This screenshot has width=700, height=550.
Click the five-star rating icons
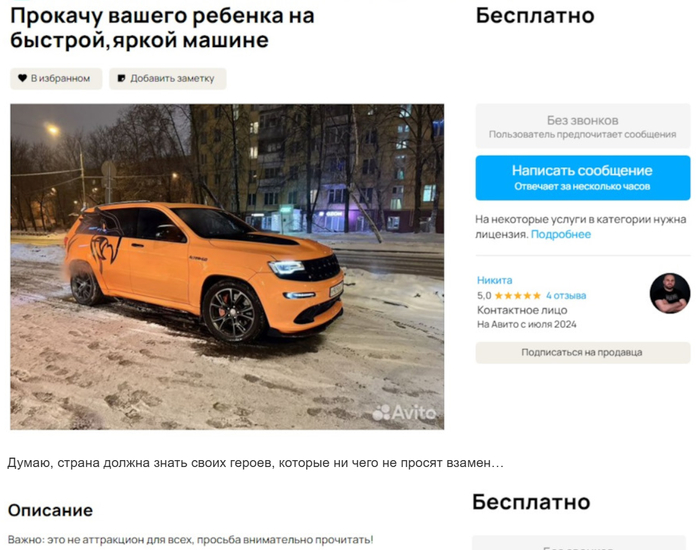[x=517, y=296]
